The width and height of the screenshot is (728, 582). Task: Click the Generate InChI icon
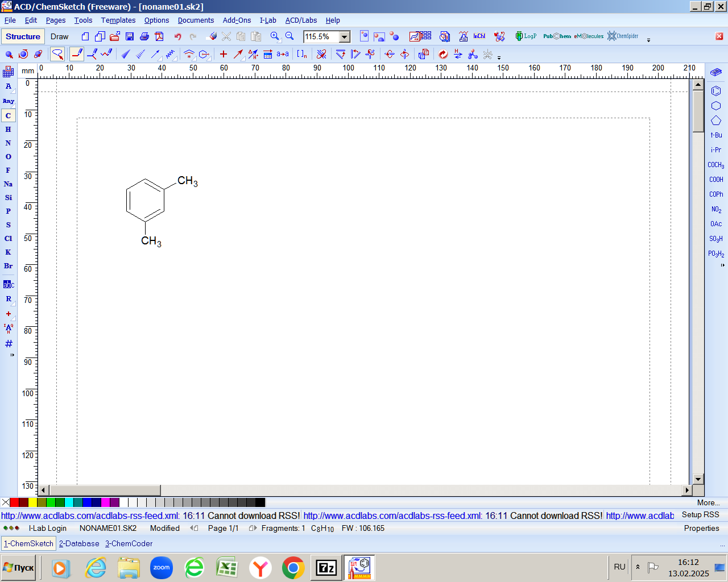coord(479,36)
